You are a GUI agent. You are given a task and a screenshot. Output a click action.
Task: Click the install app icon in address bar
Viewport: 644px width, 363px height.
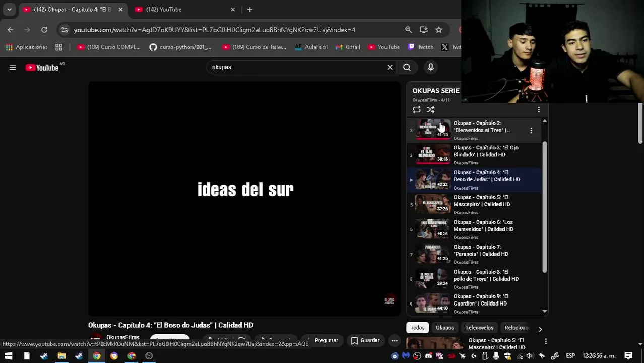click(x=423, y=30)
